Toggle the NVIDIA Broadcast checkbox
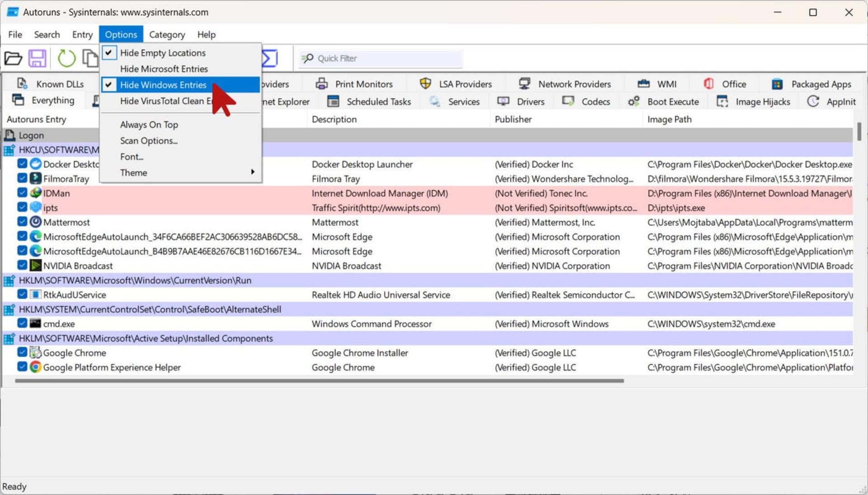Image resolution: width=868 pixels, height=495 pixels. 22,265
